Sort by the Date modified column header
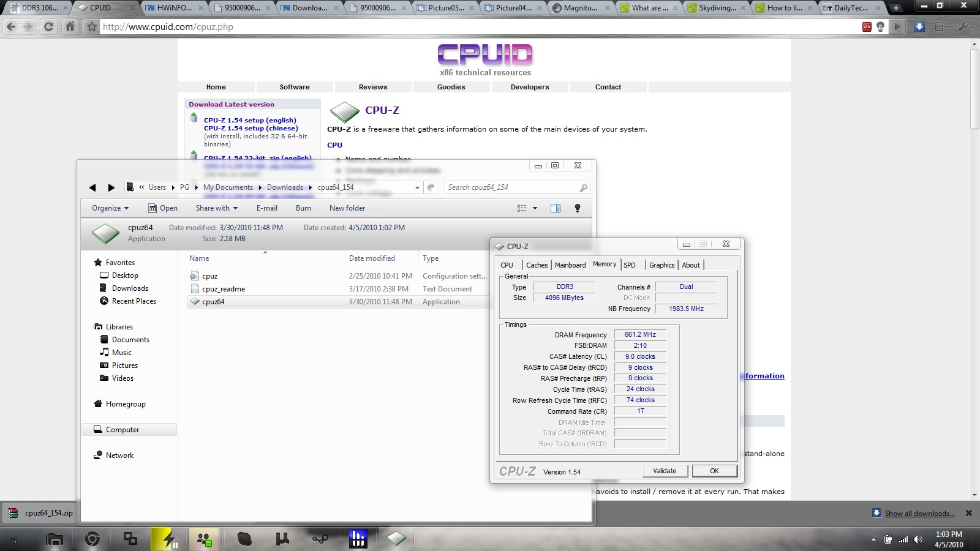The width and height of the screenshot is (980, 551). [x=382, y=258]
